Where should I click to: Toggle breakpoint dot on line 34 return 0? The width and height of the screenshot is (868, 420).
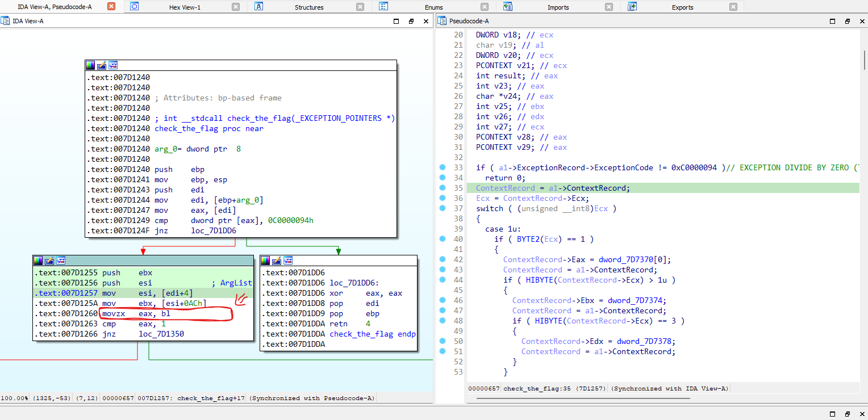click(443, 178)
